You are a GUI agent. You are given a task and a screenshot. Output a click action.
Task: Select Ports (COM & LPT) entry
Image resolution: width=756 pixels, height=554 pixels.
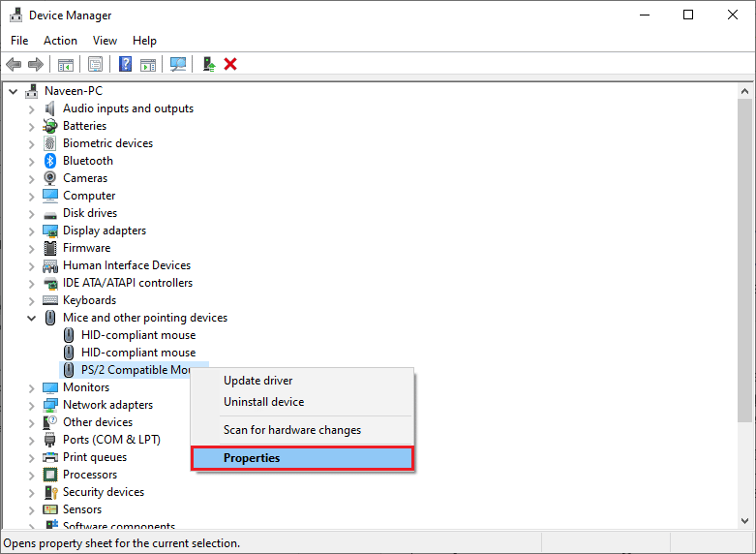point(111,440)
